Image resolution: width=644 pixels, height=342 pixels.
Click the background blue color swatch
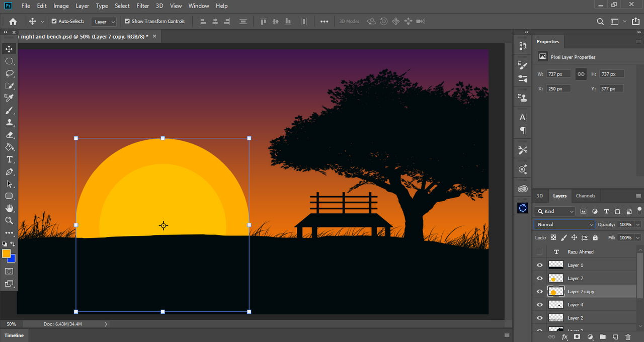point(12,259)
